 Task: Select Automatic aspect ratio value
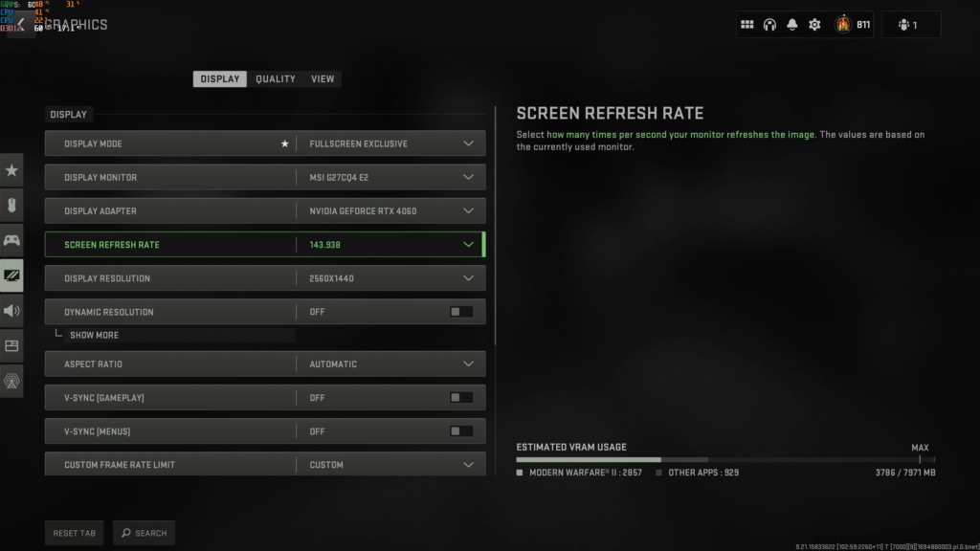pyautogui.click(x=333, y=364)
